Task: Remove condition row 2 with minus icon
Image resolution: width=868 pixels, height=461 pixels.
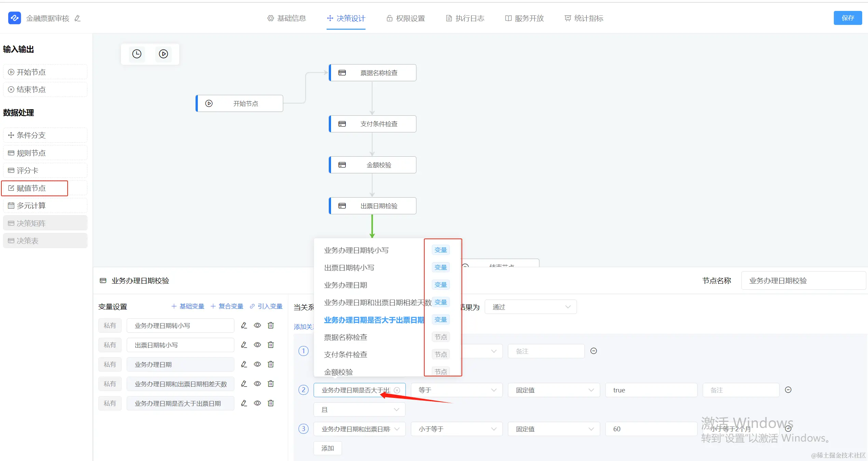Action: [x=788, y=390]
